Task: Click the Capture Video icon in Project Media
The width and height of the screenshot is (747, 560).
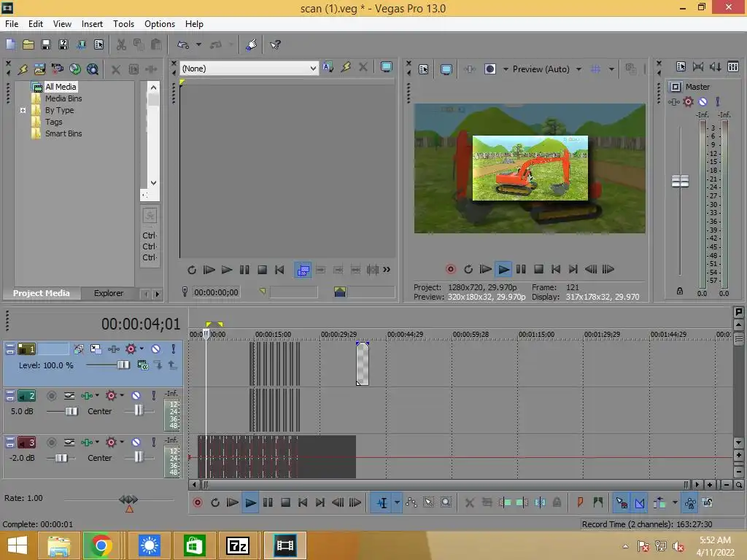Action: (x=57, y=69)
